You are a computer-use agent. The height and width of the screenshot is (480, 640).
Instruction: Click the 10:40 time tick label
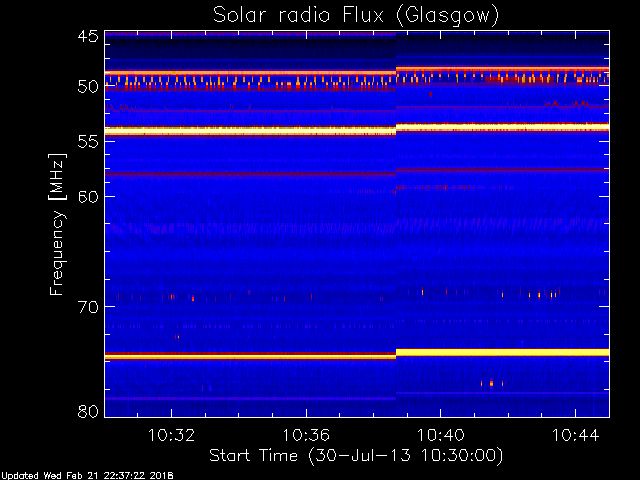pos(441,435)
